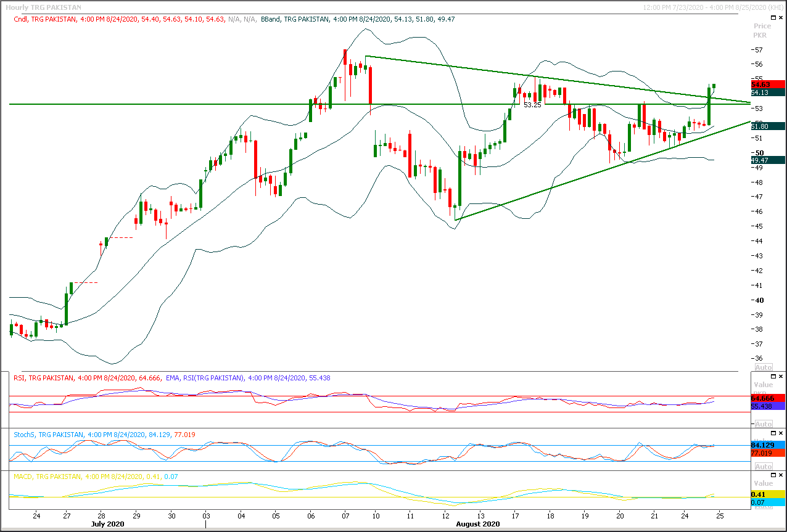Click Auto scale button in StochS pane

click(x=763, y=466)
